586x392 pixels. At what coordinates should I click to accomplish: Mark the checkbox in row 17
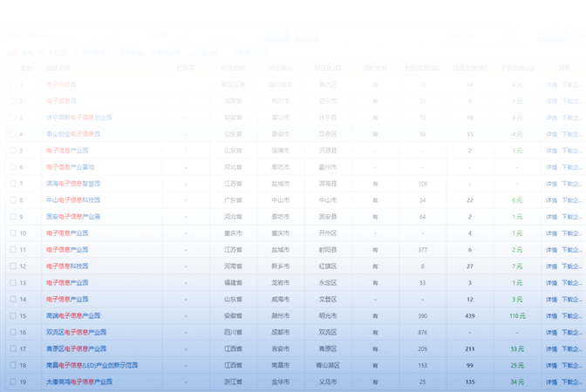pyautogui.click(x=13, y=349)
